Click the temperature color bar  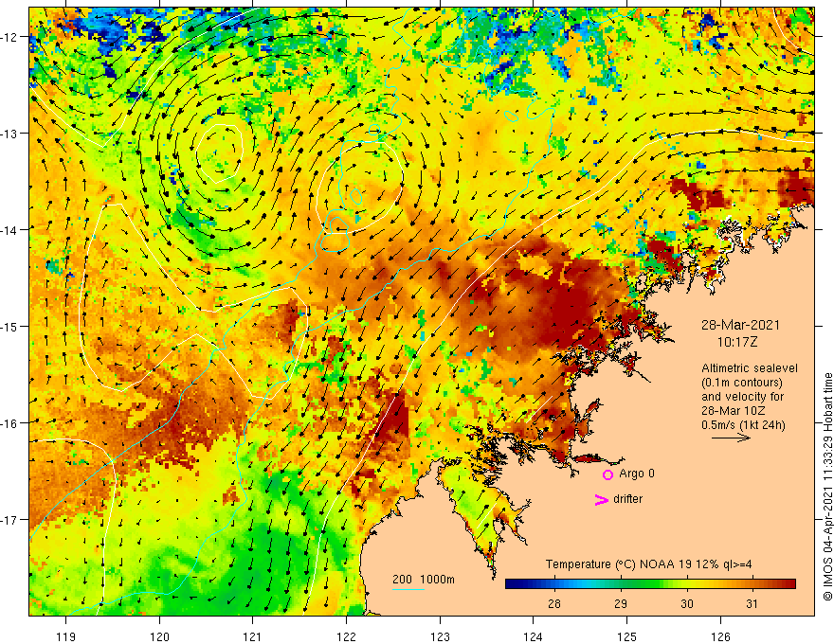(650, 584)
